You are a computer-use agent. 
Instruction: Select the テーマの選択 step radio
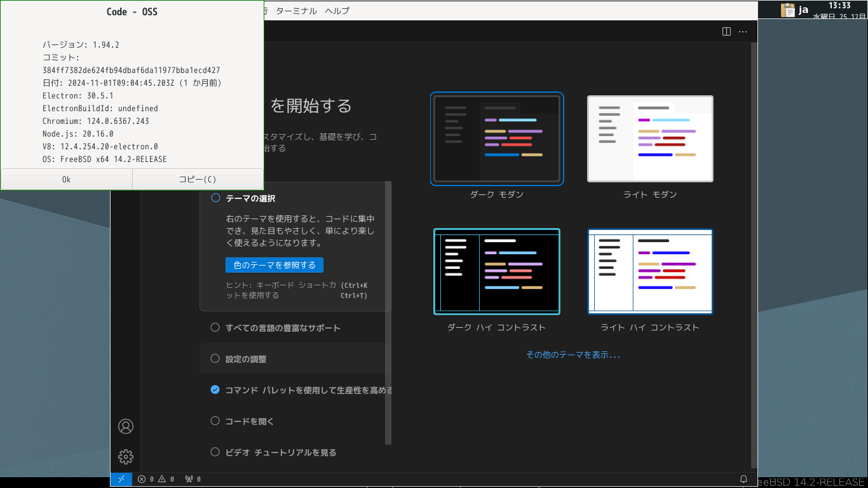tap(215, 198)
